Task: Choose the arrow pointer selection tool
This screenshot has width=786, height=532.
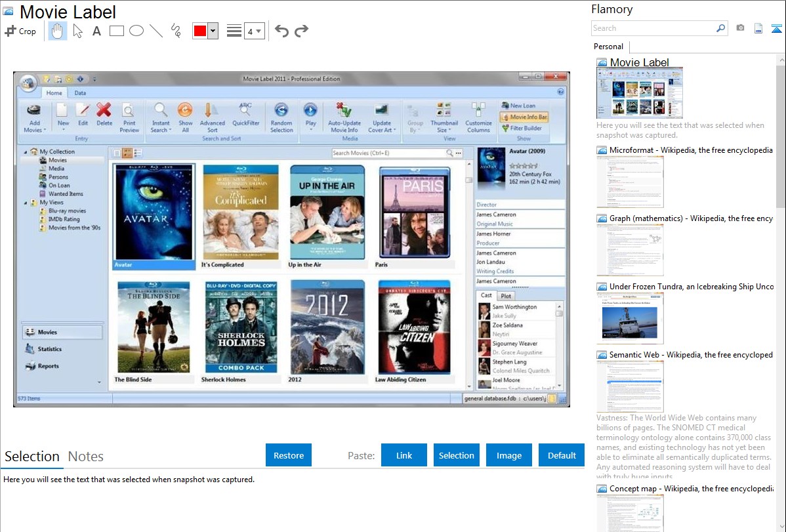Action: (77, 31)
